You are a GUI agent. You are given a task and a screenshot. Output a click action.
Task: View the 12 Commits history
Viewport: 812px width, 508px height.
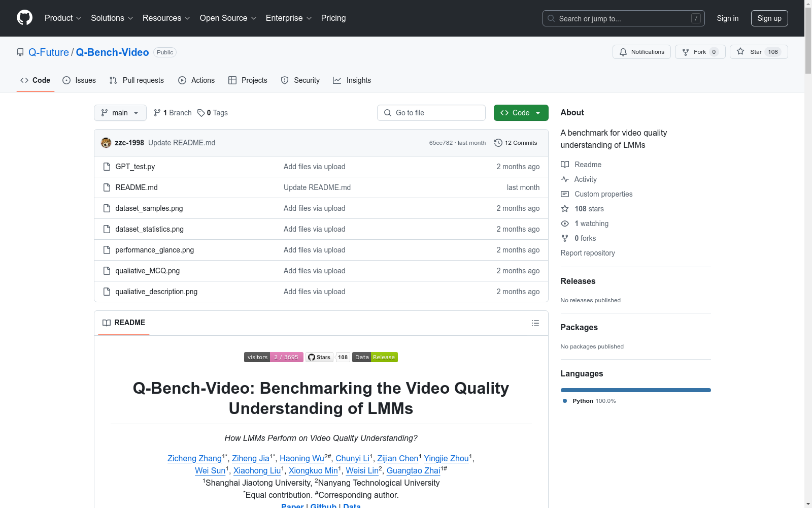pyautogui.click(x=516, y=143)
